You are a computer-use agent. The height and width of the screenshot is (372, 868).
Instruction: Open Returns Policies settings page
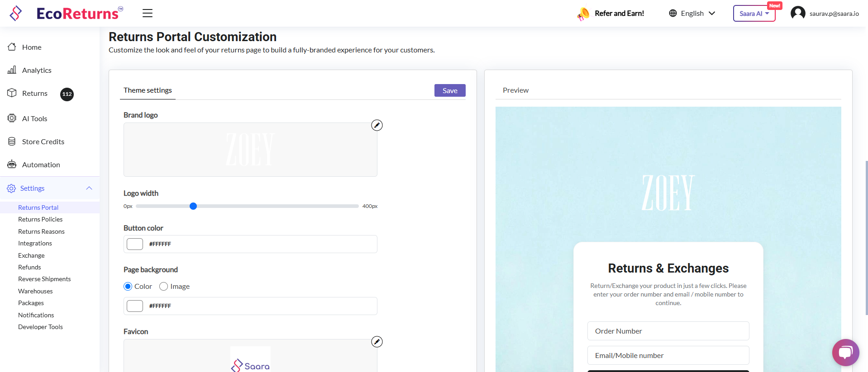point(40,219)
